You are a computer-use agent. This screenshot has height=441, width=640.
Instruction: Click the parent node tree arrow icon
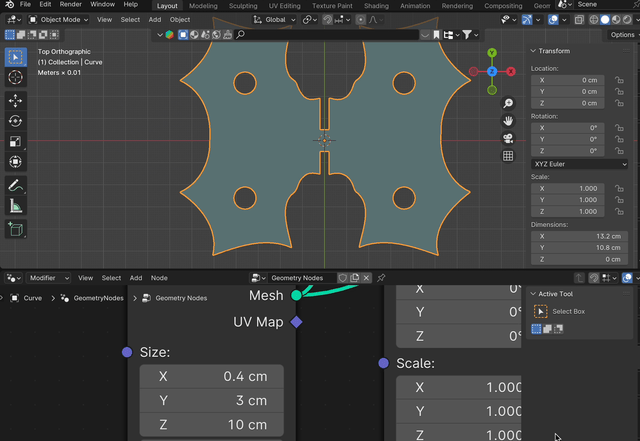click(x=579, y=278)
